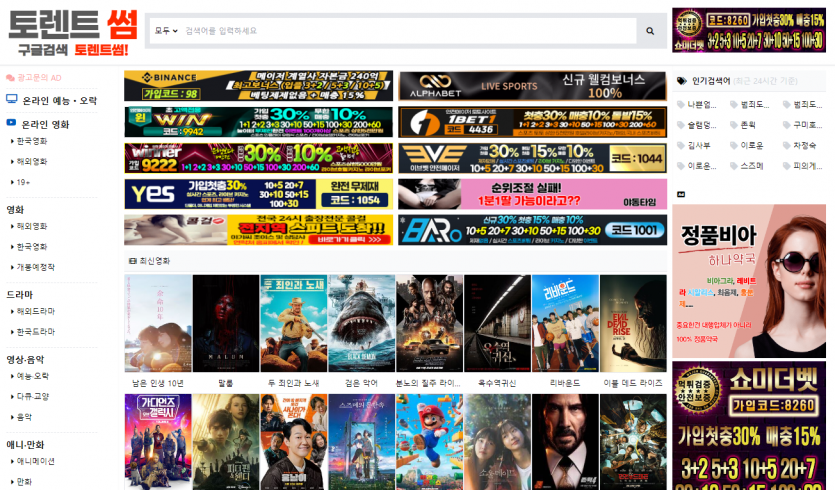Open the 개봉예정작 category
The image size is (835, 490).
35,267
